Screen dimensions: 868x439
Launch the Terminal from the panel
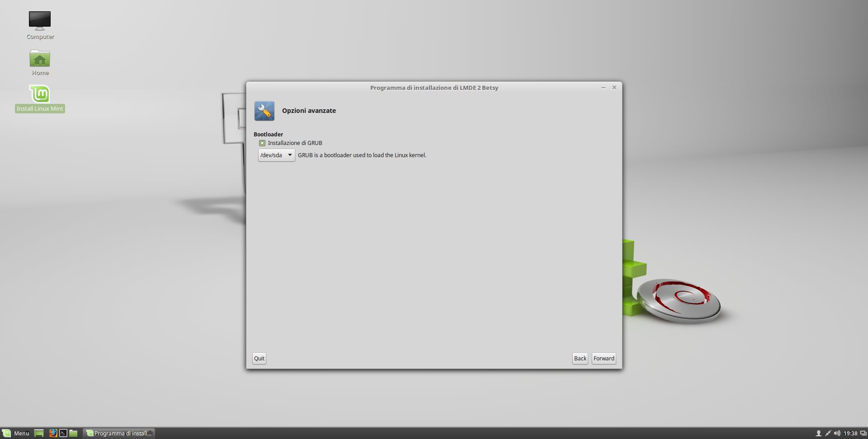click(63, 433)
